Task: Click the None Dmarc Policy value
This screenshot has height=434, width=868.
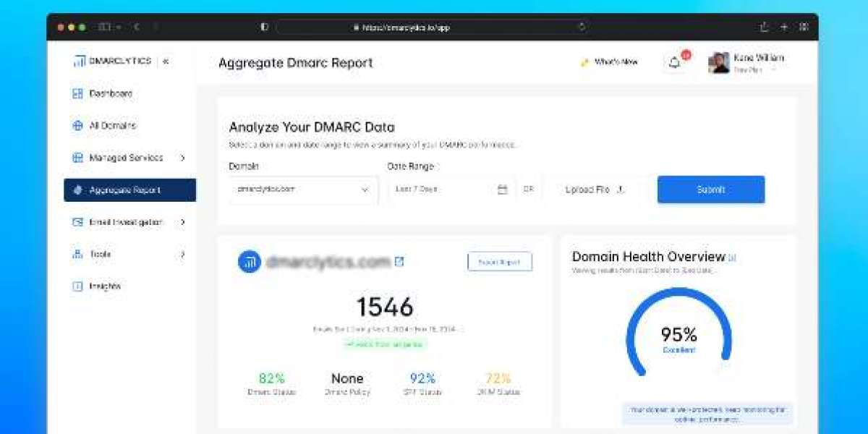Action: [347, 378]
